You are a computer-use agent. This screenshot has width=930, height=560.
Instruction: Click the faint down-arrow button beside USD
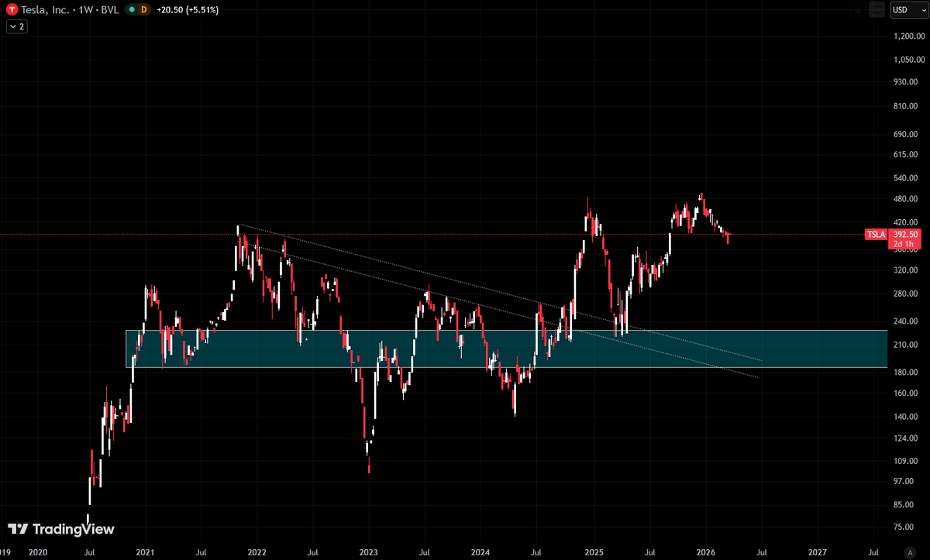click(859, 10)
